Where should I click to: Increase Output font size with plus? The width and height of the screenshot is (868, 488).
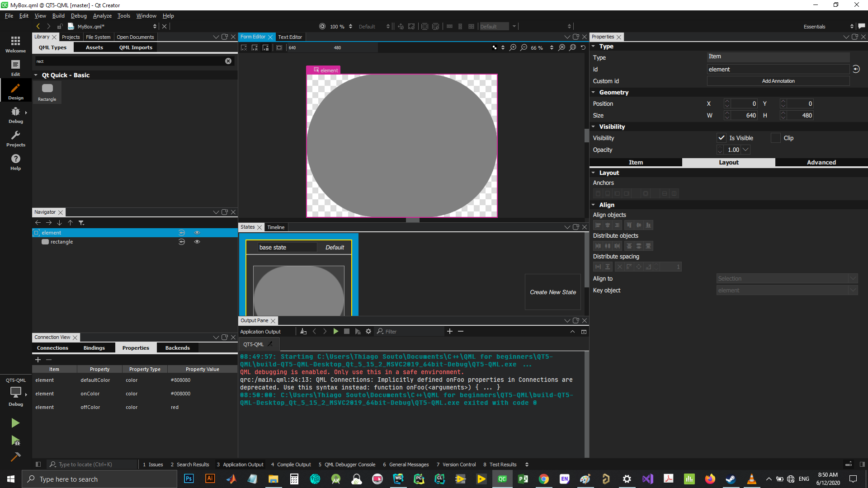[x=449, y=331]
